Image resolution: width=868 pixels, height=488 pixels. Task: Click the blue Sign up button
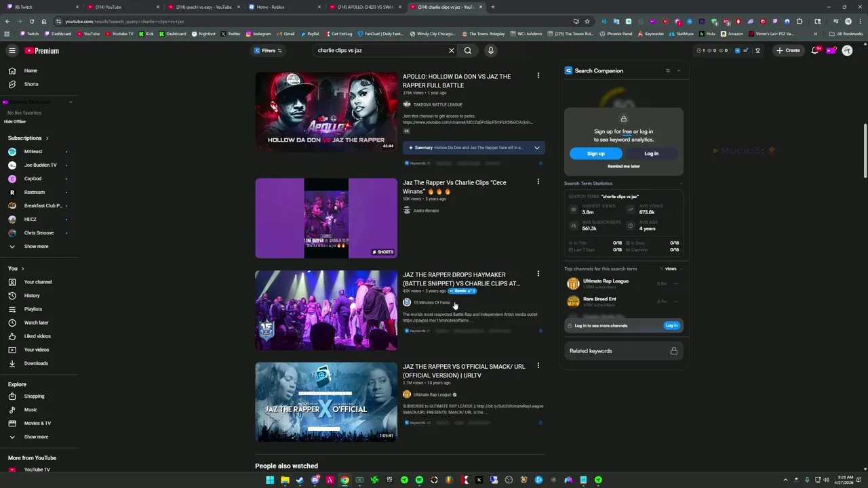(x=596, y=154)
